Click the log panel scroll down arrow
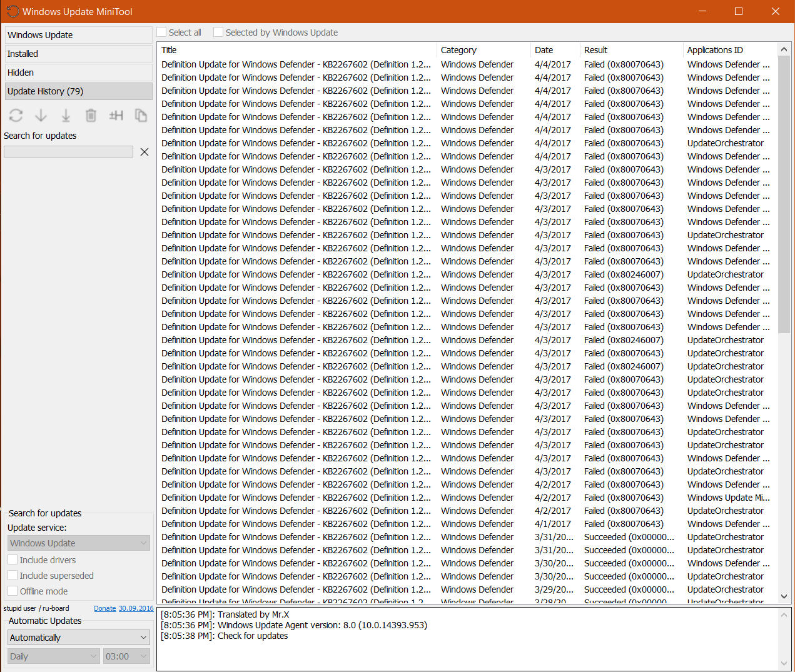Screen dimensions: 795x672 (x=784, y=664)
